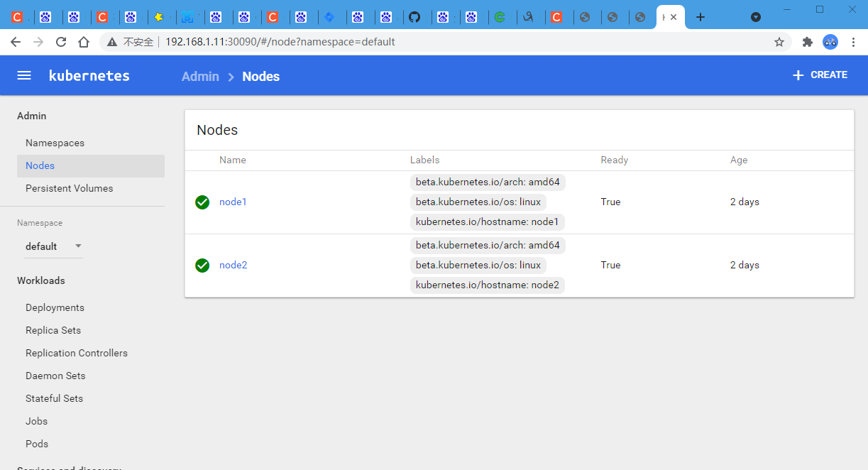Open Jobs in the sidebar
Screen dimensions: 868x470
[x=36, y=421]
